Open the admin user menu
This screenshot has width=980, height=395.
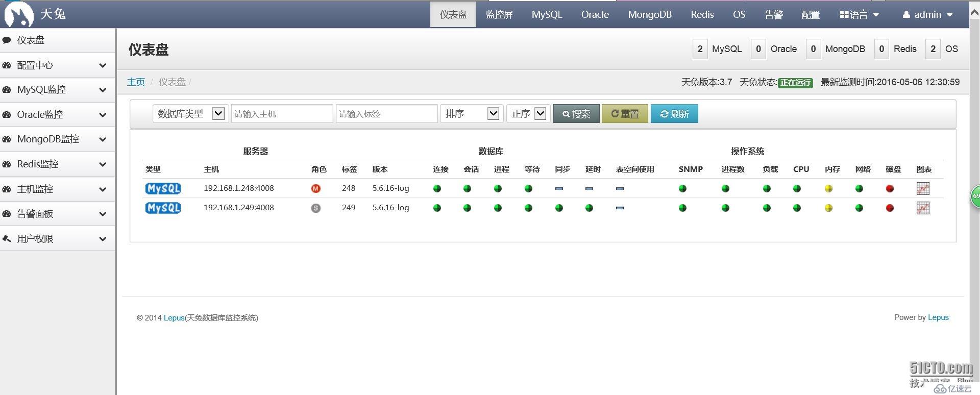927,15
